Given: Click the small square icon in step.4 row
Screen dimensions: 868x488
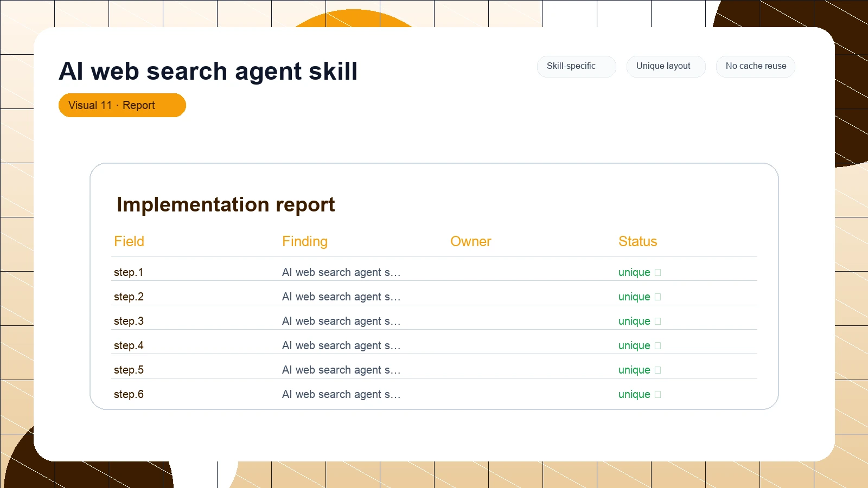Looking at the screenshot, I should (658, 346).
